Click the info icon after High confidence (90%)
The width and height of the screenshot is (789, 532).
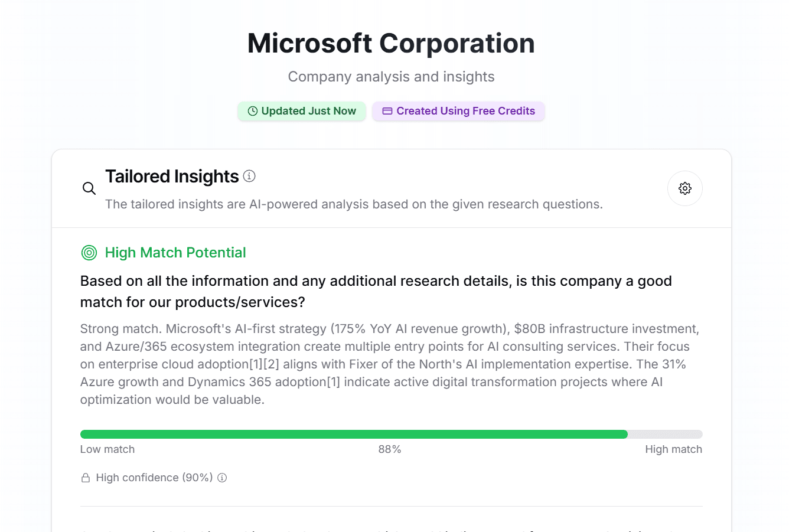222,478
